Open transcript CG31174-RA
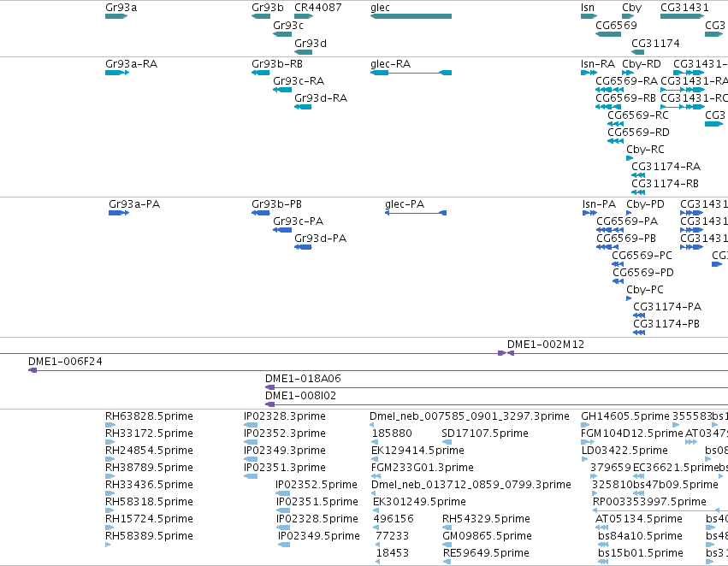This screenshot has width=728, height=566. (x=638, y=175)
